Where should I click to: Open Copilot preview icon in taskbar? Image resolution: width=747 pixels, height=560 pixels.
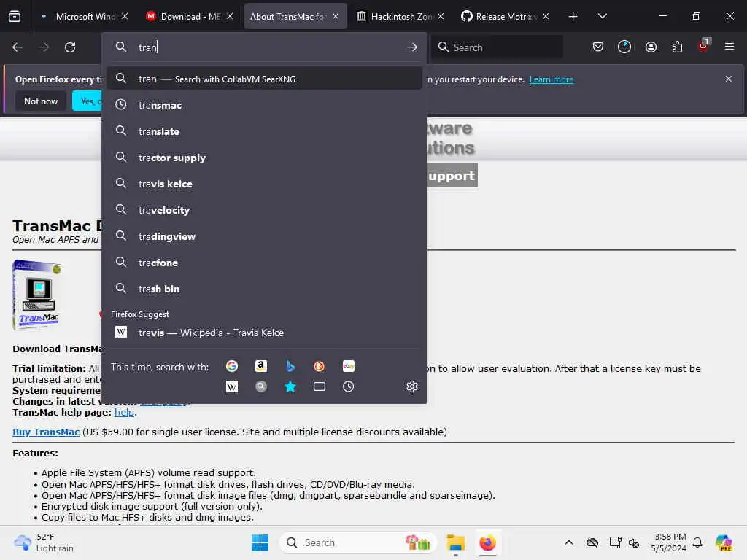pyautogui.click(x=724, y=542)
